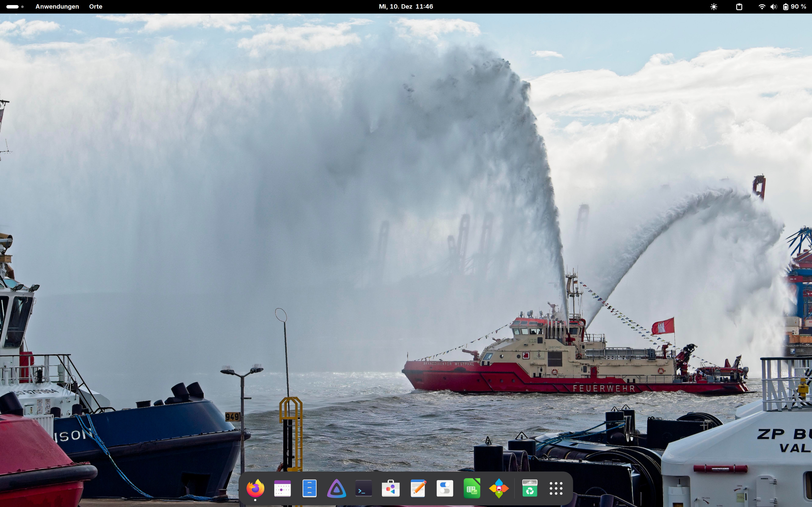The image size is (812, 507).
Task: Open the Orte places menu
Action: (95, 7)
